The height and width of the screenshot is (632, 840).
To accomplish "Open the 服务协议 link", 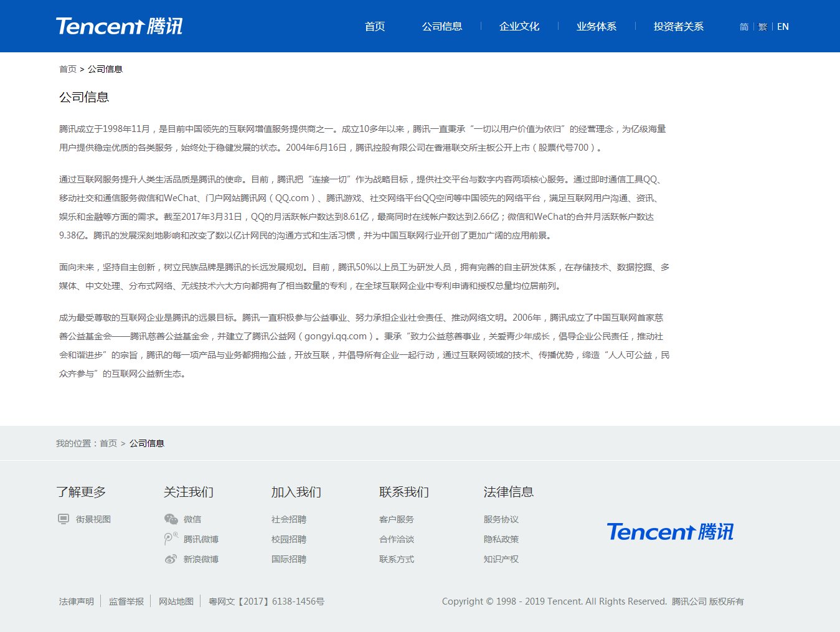I will (501, 519).
